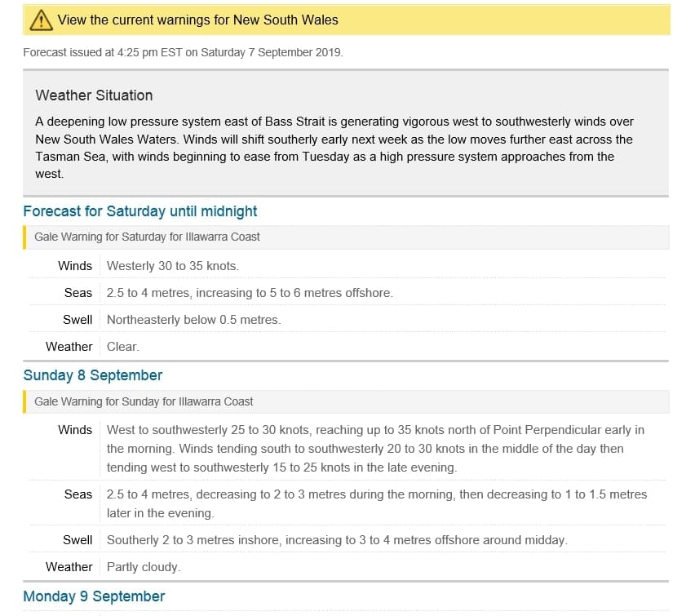This screenshot has width=695, height=616.
Task: Click the yellow warning triangle icon
Action: coord(41,20)
